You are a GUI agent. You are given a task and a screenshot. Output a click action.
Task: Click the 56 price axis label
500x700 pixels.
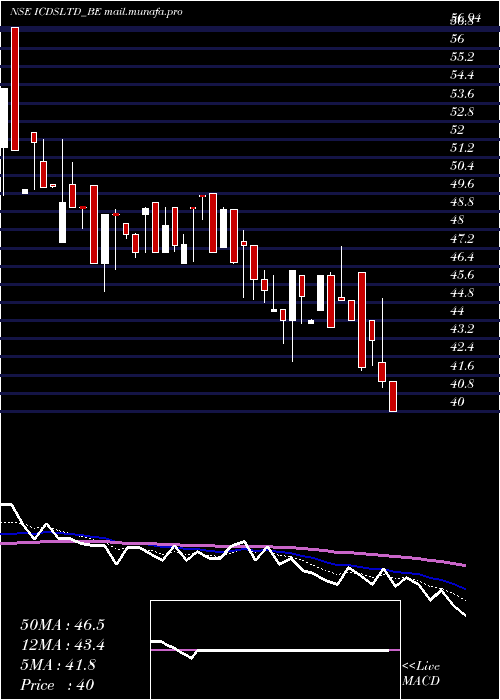[458, 39]
